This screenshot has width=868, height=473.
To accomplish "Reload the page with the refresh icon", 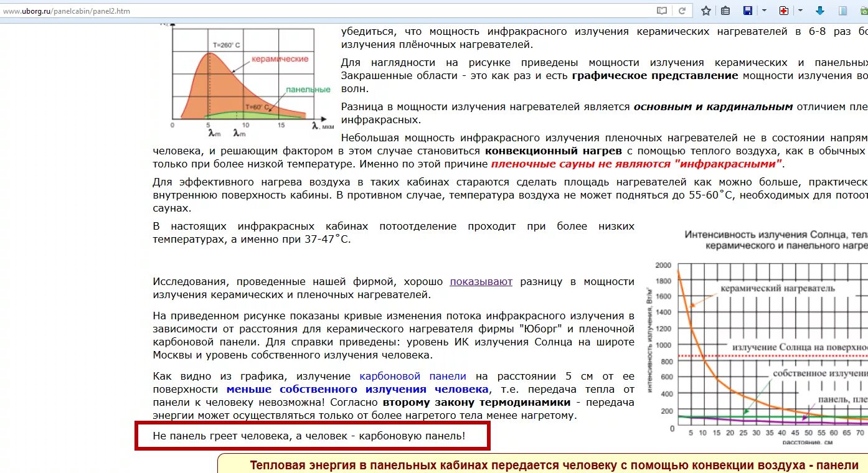I will pos(682,11).
